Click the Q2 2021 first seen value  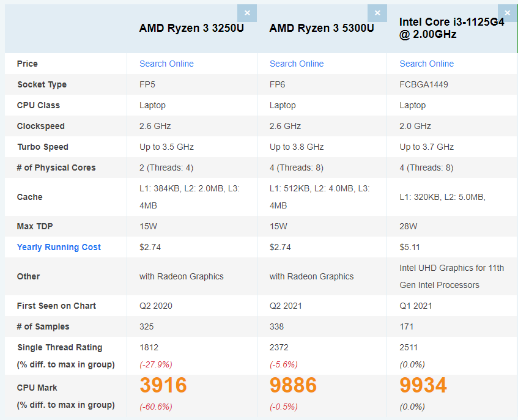coord(286,306)
